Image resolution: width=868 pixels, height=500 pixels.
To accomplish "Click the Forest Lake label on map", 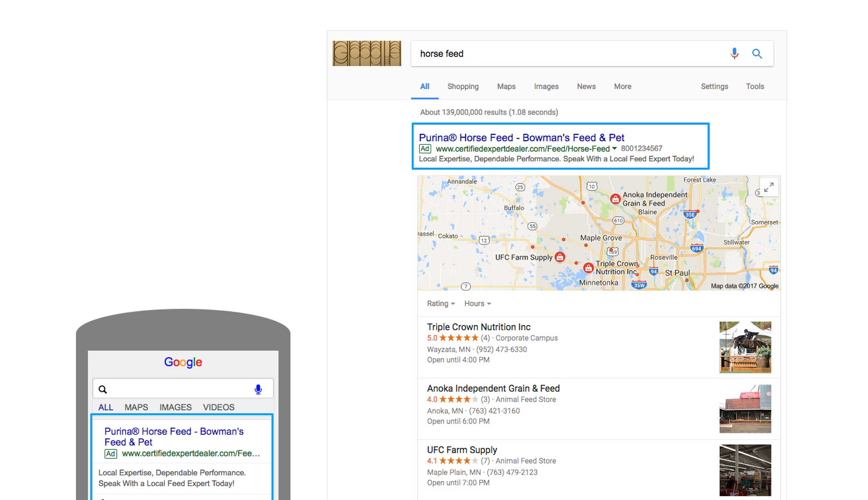I will 699,180.
